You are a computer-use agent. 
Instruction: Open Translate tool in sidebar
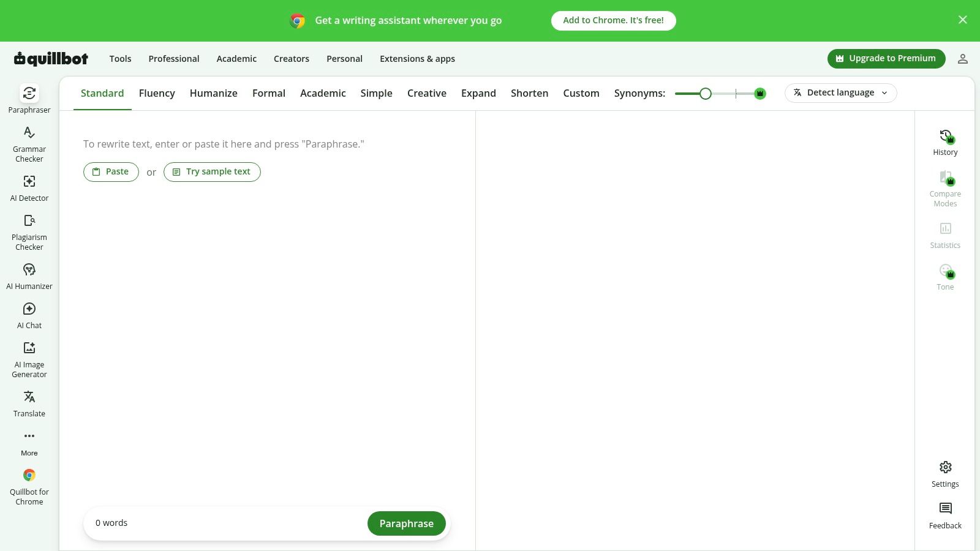point(29,404)
